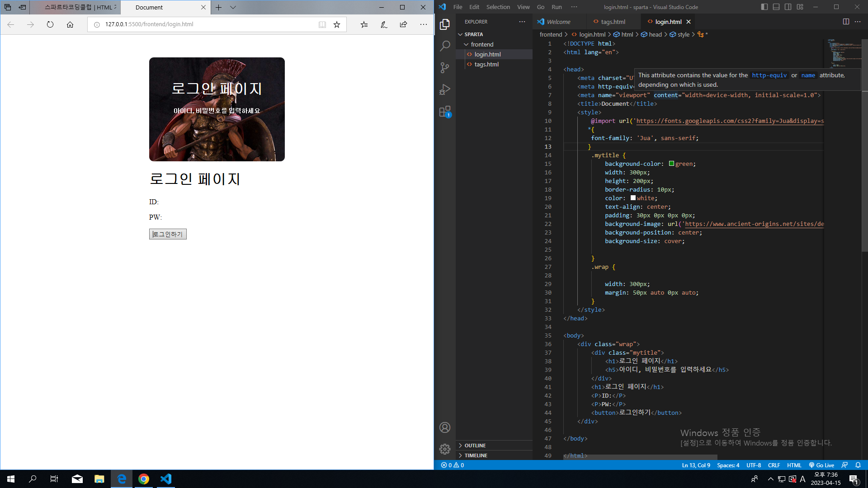Toggle the secondary side bar layout icon
Image resolution: width=868 pixels, height=488 pixels.
click(x=788, y=7)
